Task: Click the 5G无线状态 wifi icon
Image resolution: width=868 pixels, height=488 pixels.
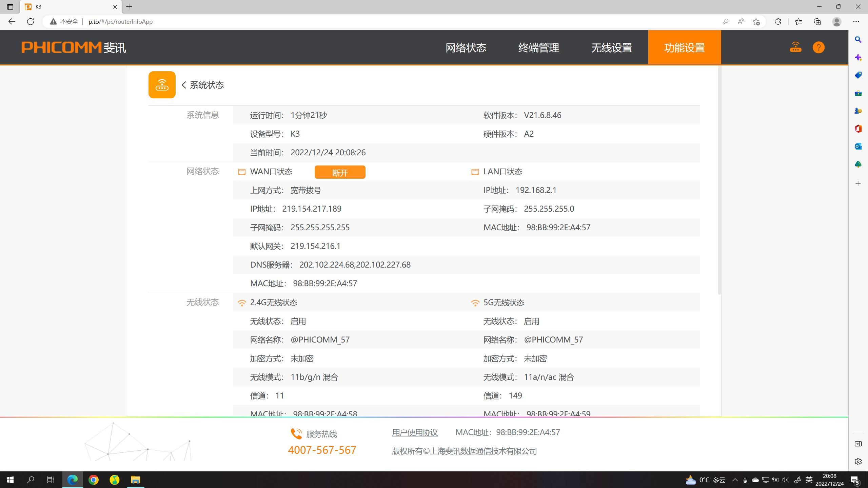Action: pos(475,302)
